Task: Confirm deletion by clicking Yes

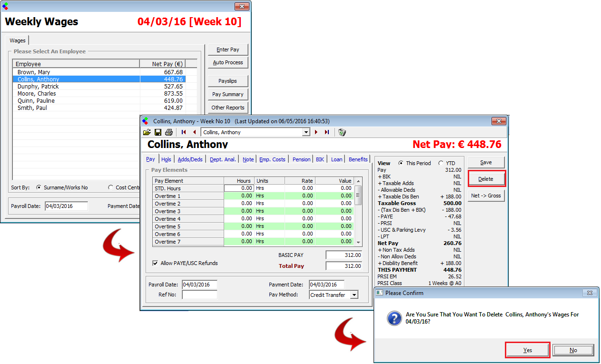Action: coord(527,350)
